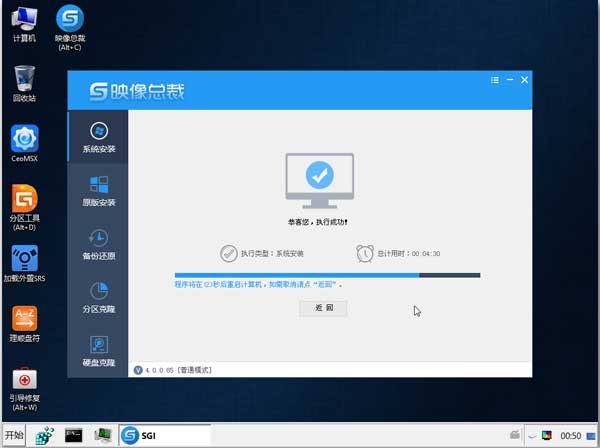This screenshot has width=600, height=448.
Task: Click the checkmark icon beside 执行类型
Action: (229, 253)
